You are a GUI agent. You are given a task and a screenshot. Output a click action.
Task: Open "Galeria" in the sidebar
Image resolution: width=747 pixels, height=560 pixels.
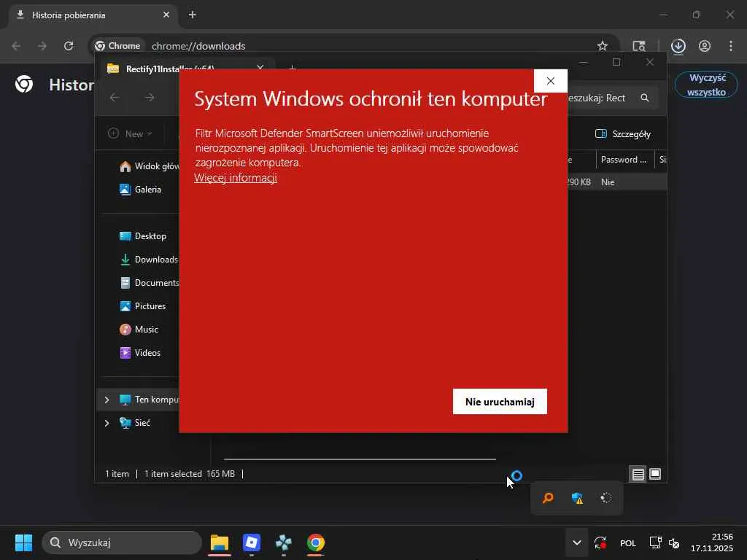coord(140,190)
